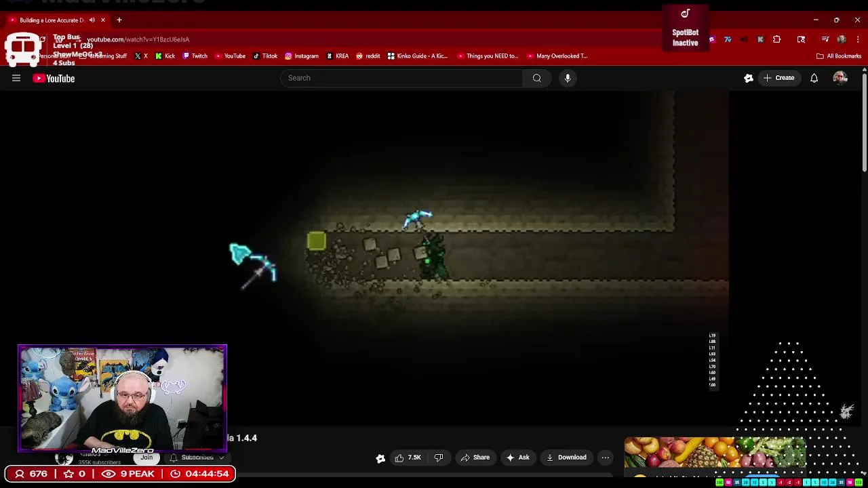Open the Kinko Guide bookmark
868x488 pixels.
[417, 56]
